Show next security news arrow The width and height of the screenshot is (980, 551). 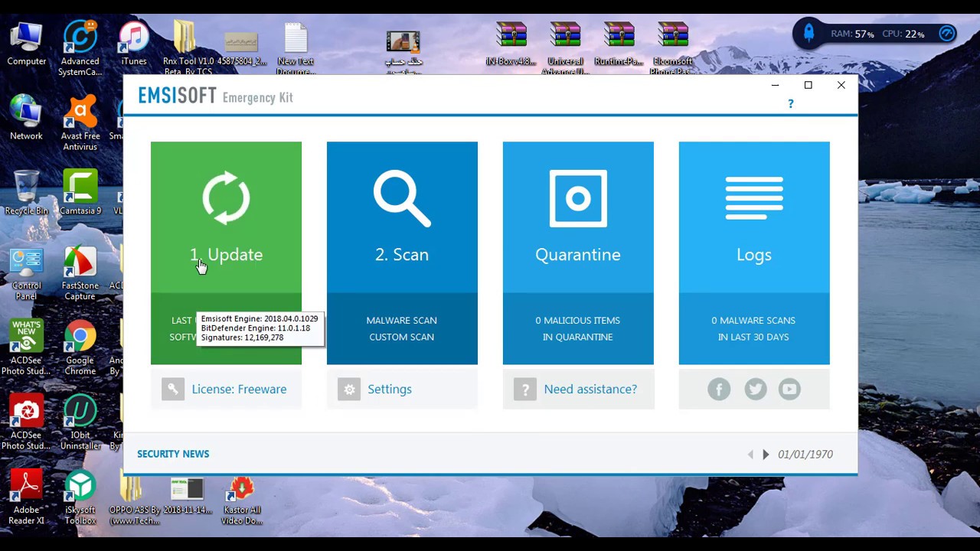tap(766, 455)
